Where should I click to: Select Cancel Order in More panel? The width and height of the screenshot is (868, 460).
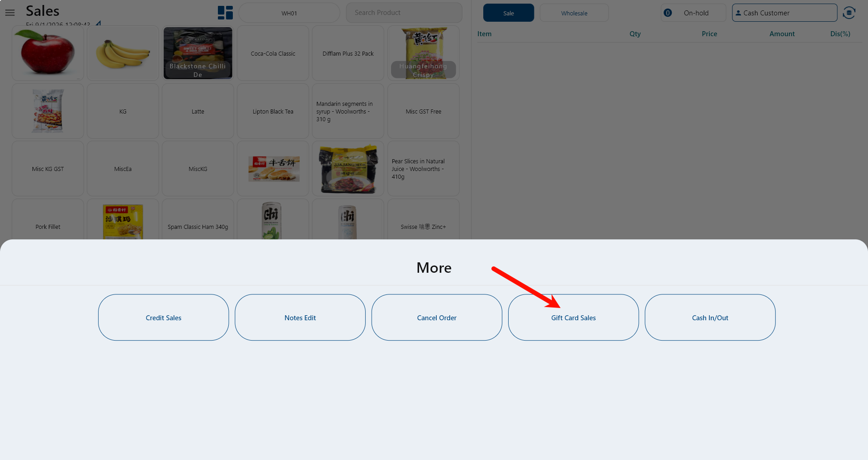pyautogui.click(x=437, y=318)
